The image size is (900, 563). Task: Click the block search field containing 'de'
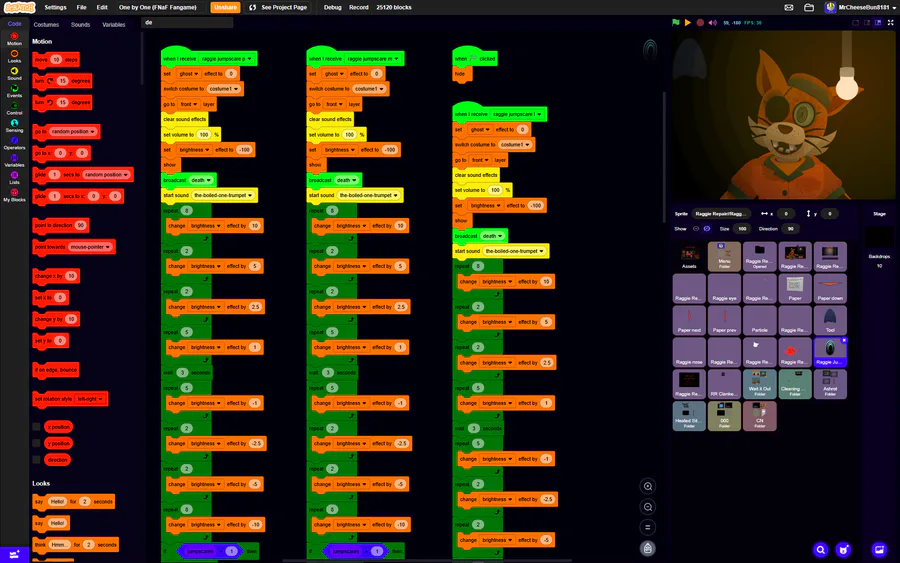[187, 22]
